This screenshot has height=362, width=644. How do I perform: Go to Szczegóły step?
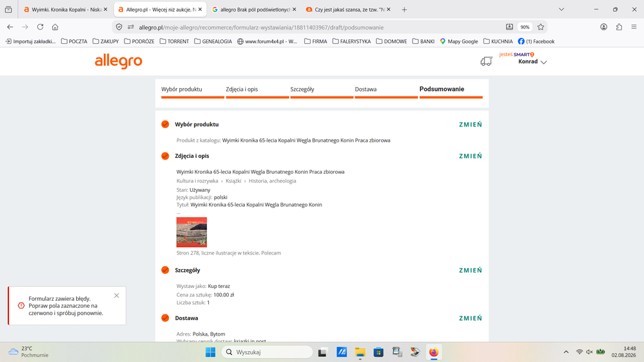pyautogui.click(x=302, y=89)
